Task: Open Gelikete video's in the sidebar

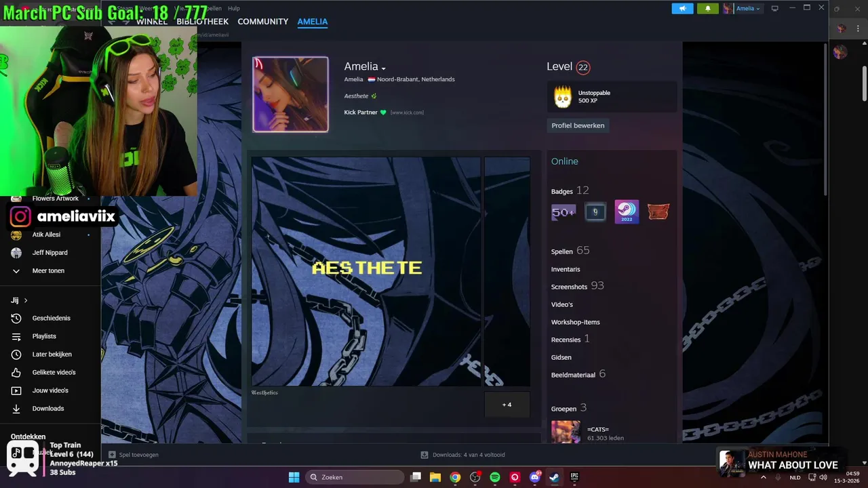Action: point(54,373)
